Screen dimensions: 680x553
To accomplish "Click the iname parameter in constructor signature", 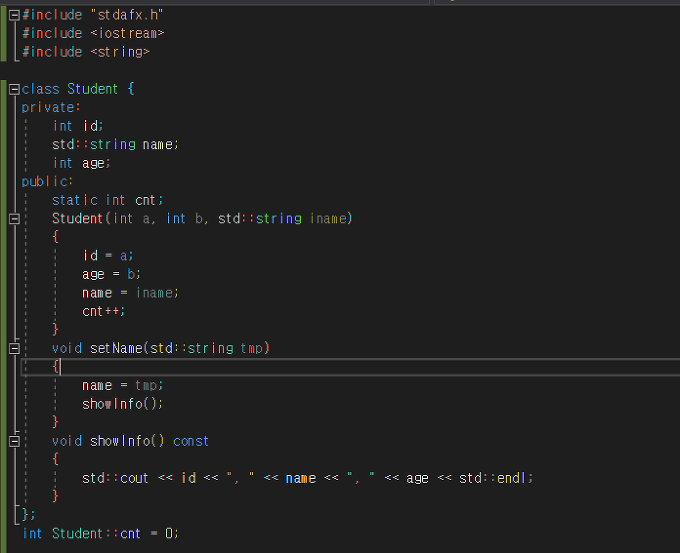I will 329,219.
